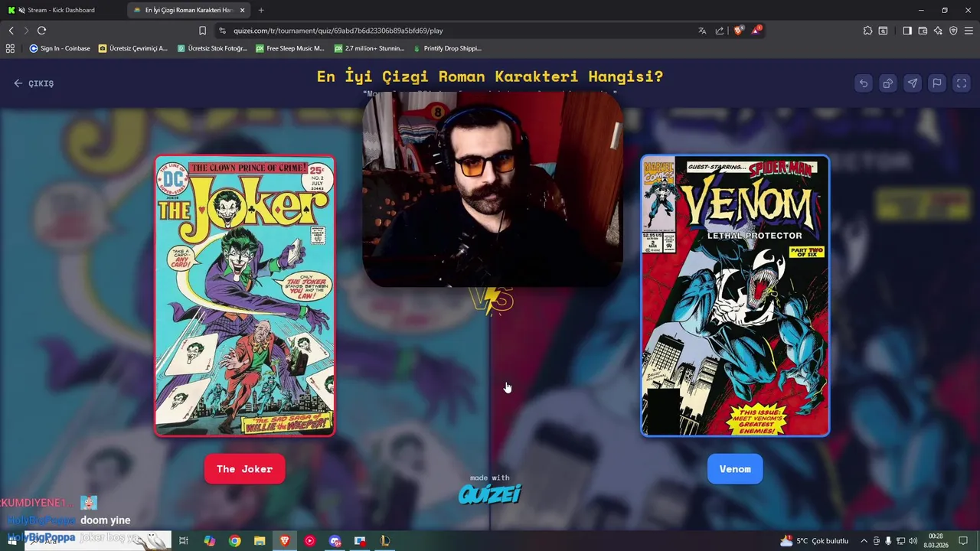The image size is (980, 551).
Task: Bookmark this page with the bookmark icon
Action: 202,31
